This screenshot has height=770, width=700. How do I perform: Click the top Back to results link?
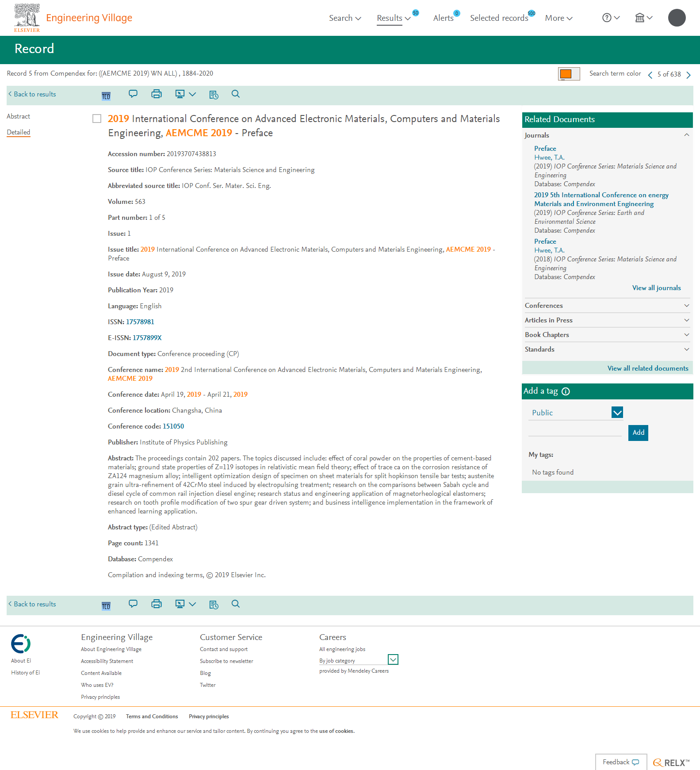32,94
